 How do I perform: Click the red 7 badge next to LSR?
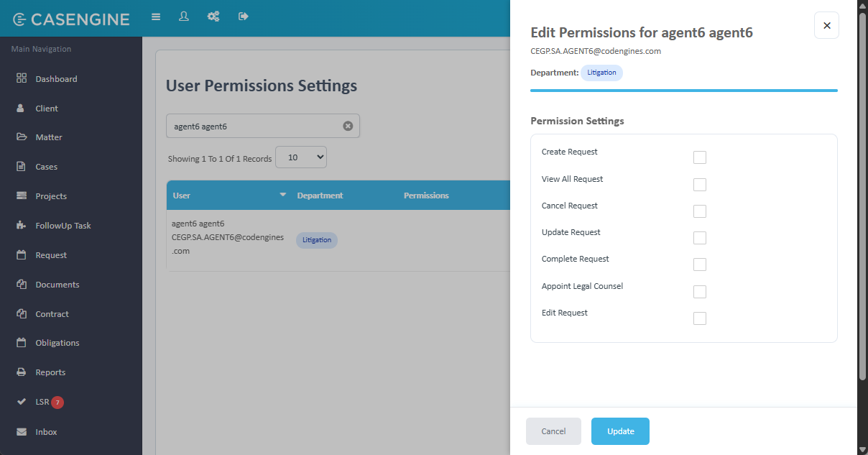[x=57, y=402]
